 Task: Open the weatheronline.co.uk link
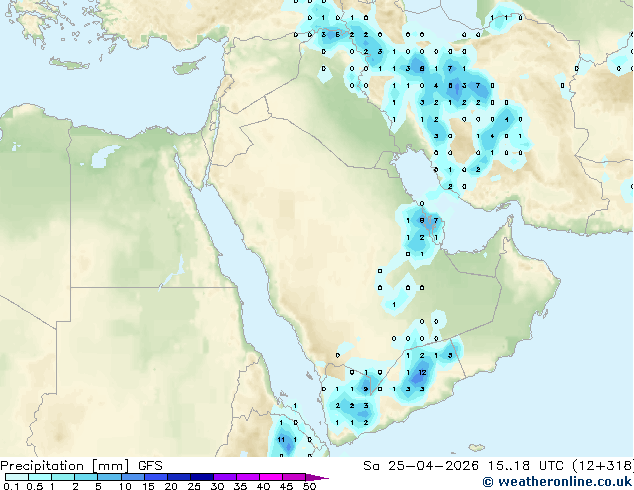[x=557, y=482]
